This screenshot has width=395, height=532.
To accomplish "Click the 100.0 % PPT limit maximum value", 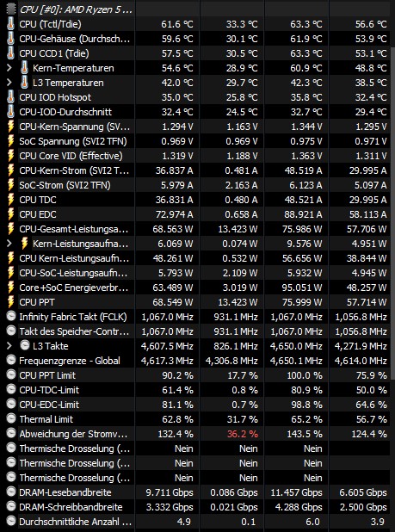I will (304, 375).
